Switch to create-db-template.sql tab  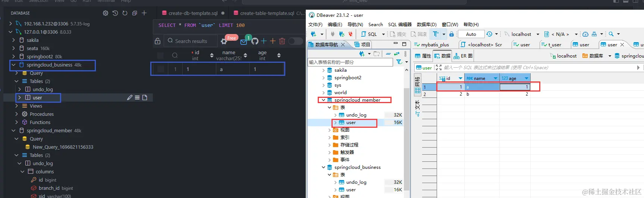pos(193,13)
